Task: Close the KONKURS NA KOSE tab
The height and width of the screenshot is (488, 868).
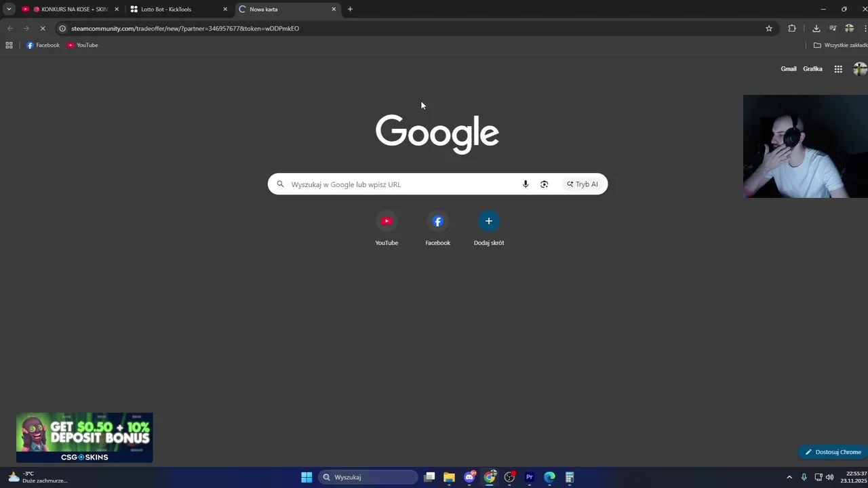Action: 117,9
